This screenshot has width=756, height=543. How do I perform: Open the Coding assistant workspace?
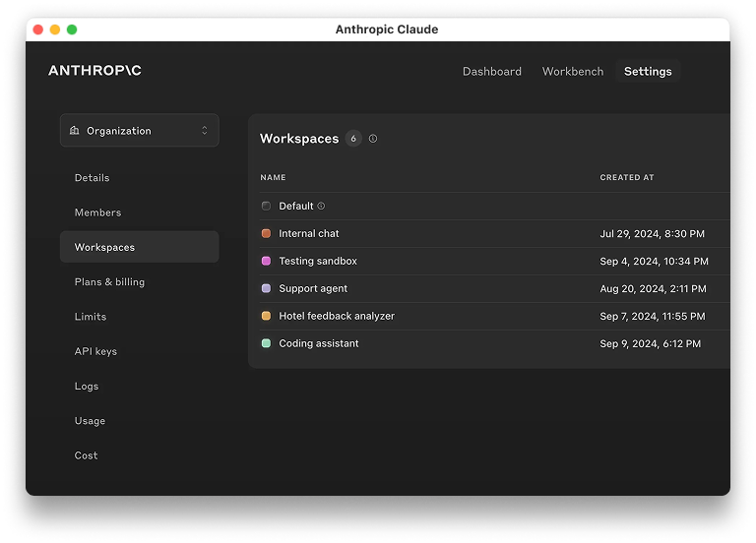(319, 343)
